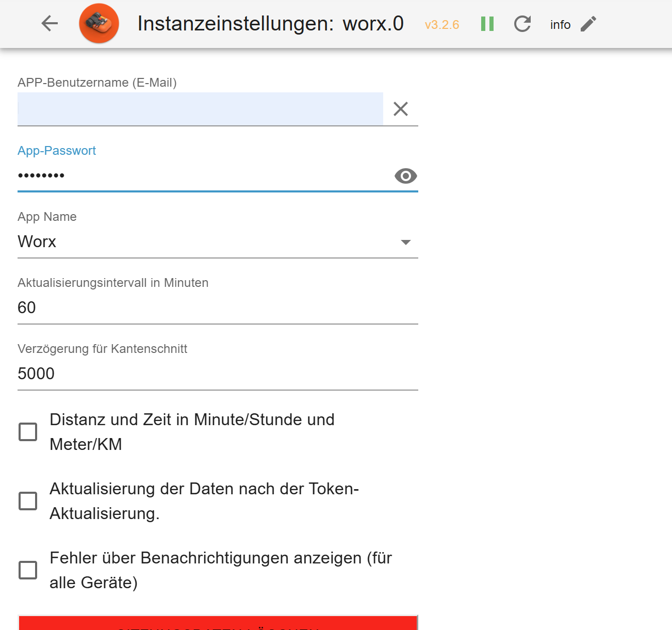Enable Distanz und Zeit in Minute/Stunde checkbox
The height and width of the screenshot is (630, 672).
28,432
